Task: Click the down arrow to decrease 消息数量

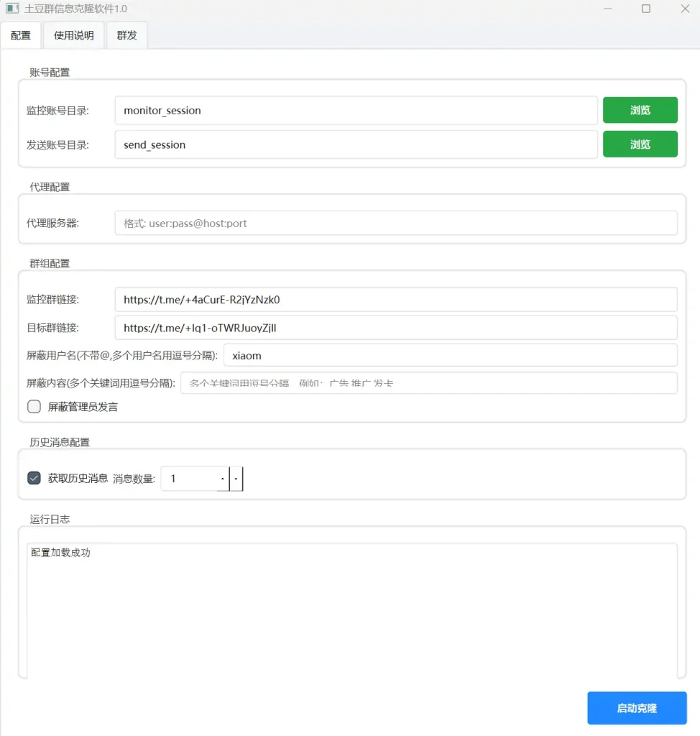Action: click(236, 479)
